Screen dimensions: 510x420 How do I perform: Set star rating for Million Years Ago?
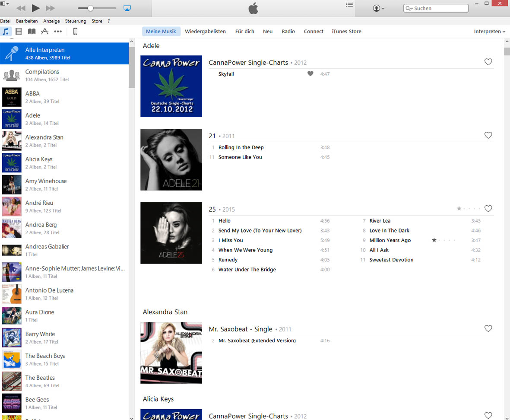(443, 240)
